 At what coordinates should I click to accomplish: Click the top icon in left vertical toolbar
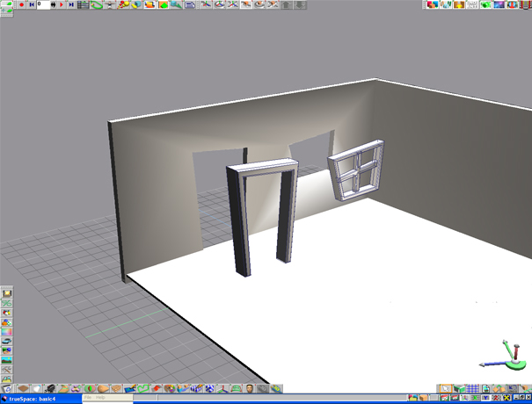7,292
